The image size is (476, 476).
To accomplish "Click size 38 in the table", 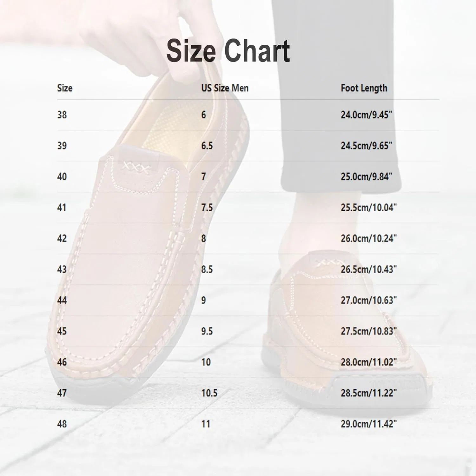I will tap(62, 115).
